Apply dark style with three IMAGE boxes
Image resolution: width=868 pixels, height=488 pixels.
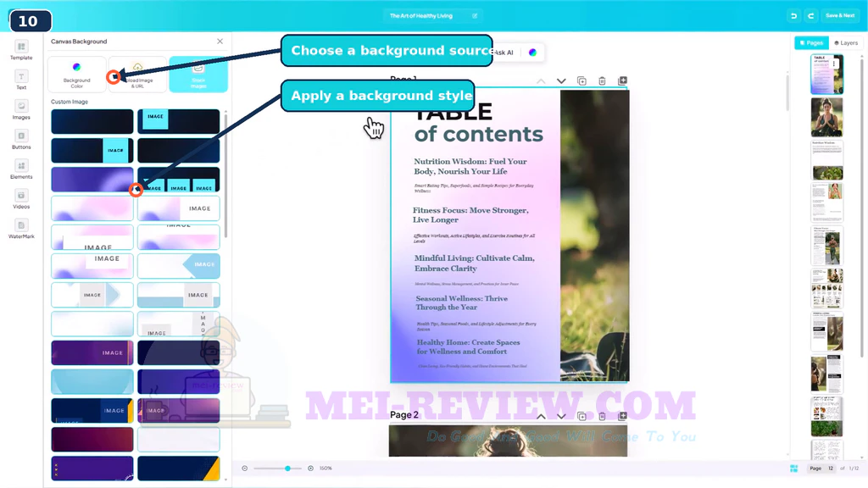click(x=178, y=180)
